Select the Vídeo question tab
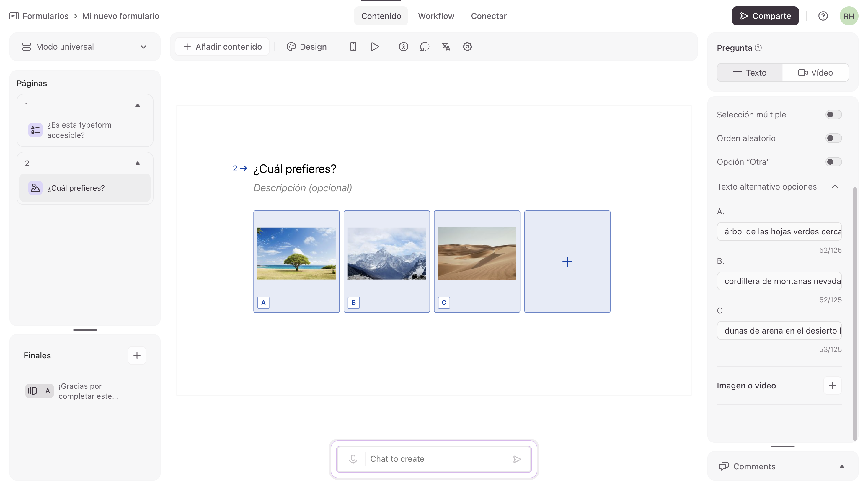Screen dimensions: 868x490 815,72
